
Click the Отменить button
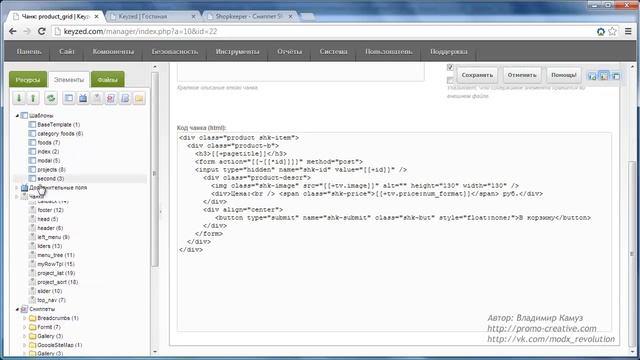click(x=522, y=75)
